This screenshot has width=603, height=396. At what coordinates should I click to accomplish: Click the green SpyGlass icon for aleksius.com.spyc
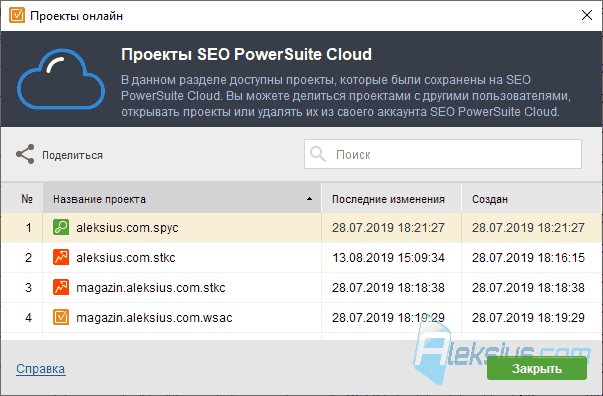pos(61,227)
